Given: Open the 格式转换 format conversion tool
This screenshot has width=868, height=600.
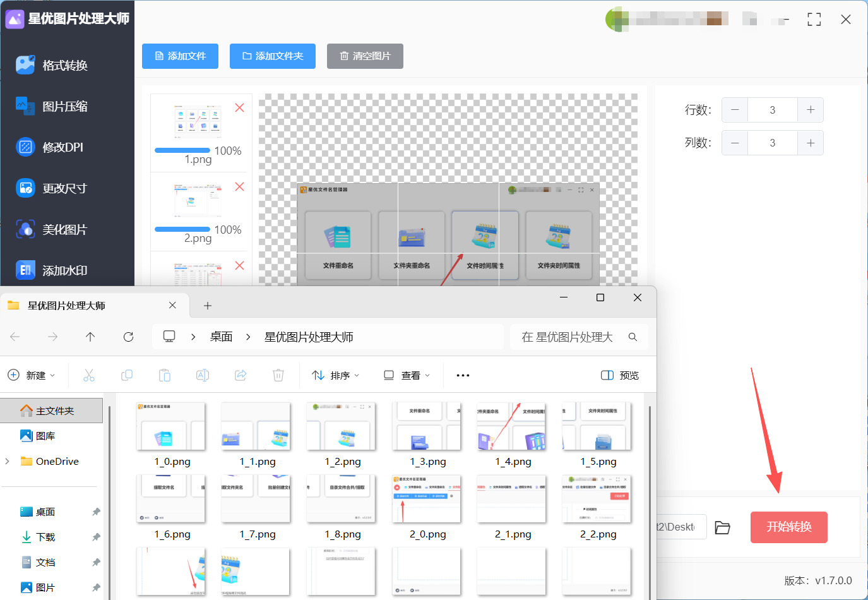Looking at the screenshot, I should [64, 65].
